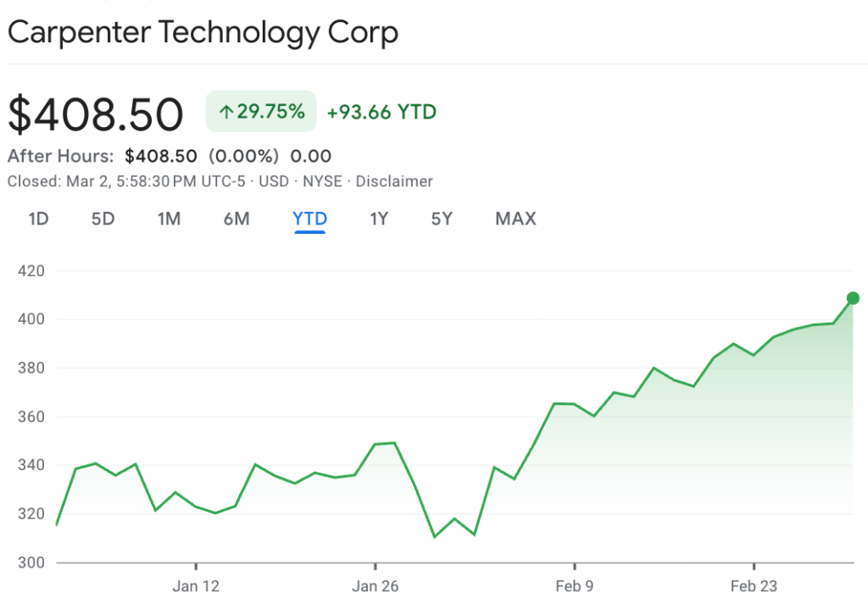
Task: Select the 5D chart range
Action: pos(103,219)
